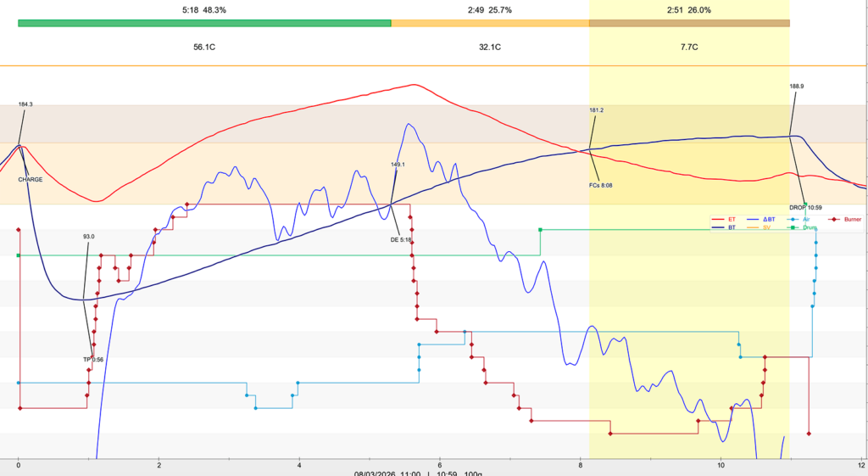Hide the ΔBT curve via legend
The width and height of the screenshot is (868, 476).
[770, 219]
